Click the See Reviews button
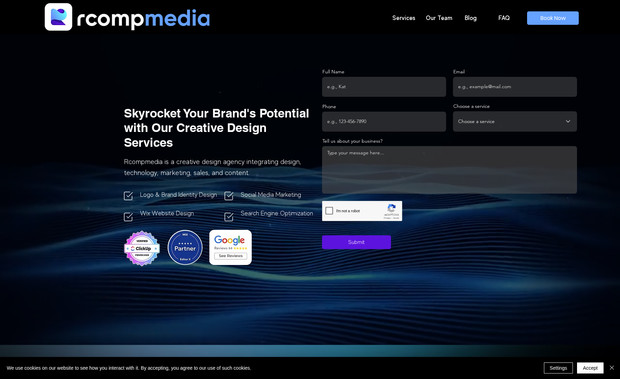The width and height of the screenshot is (620, 379). [x=231, y=256]
